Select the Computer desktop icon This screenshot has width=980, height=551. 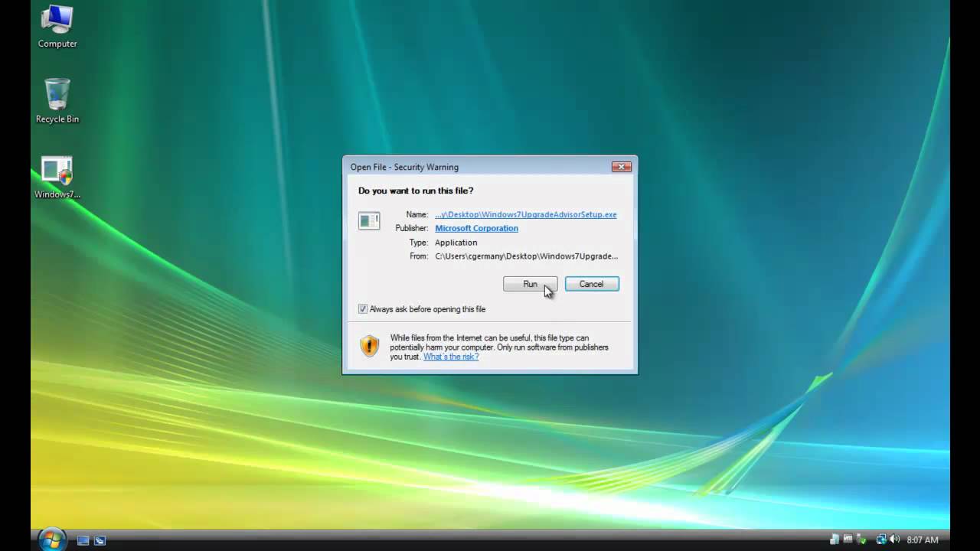click(x=57, y=27)
